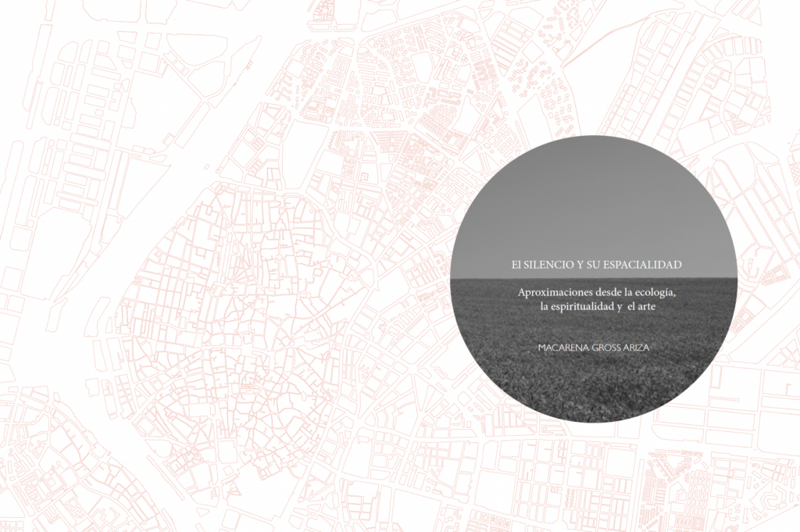Click the circular grayscale field photograph
The width and height of the screenshot is (800, 532).
(x=594, y=278)
